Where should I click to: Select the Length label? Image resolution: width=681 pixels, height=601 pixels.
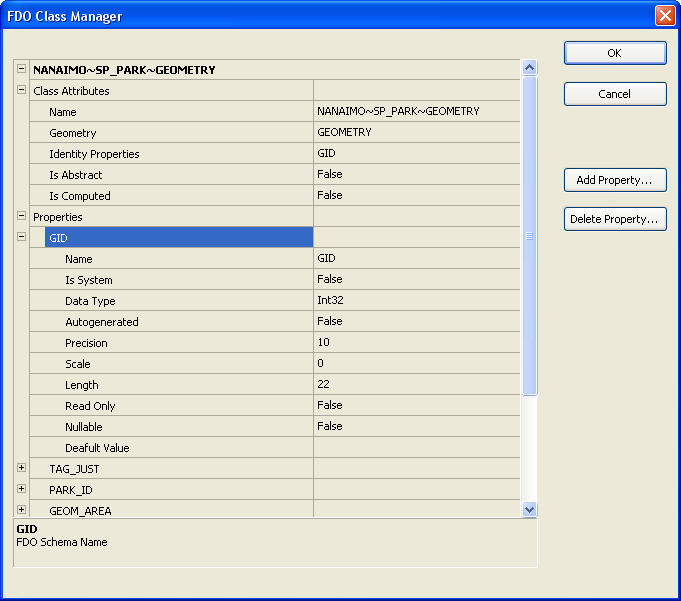tap(82, 385)
